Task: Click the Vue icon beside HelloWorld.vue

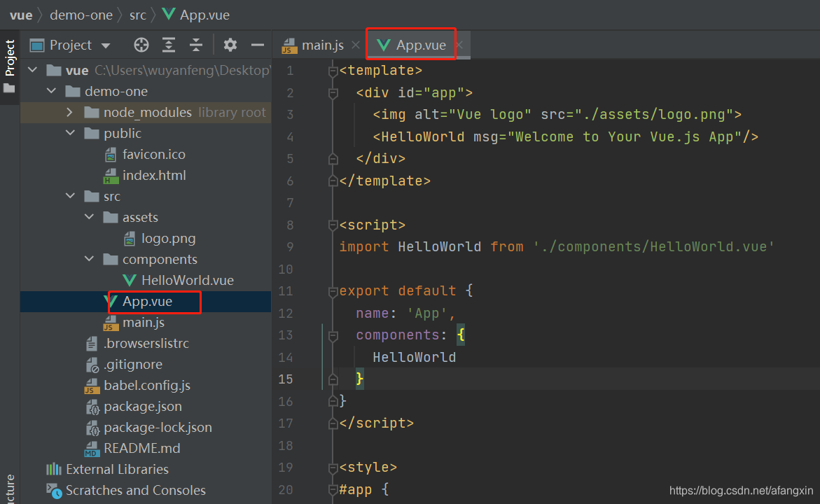Action: click(129, 280)
